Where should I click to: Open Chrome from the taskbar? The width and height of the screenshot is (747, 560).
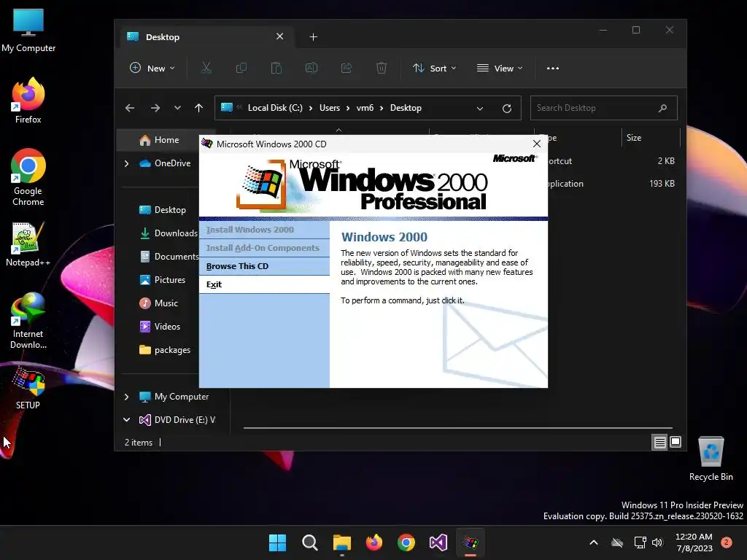point(406,542)
